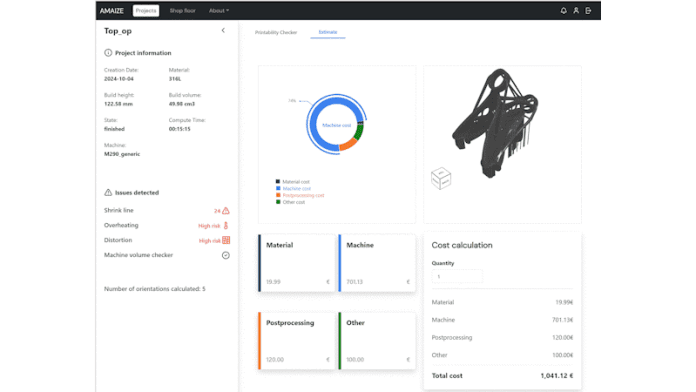Viewport: 696px width, 392px height.
Task: Select the Postprocessing cost card
Action: [x=297, y=341]
